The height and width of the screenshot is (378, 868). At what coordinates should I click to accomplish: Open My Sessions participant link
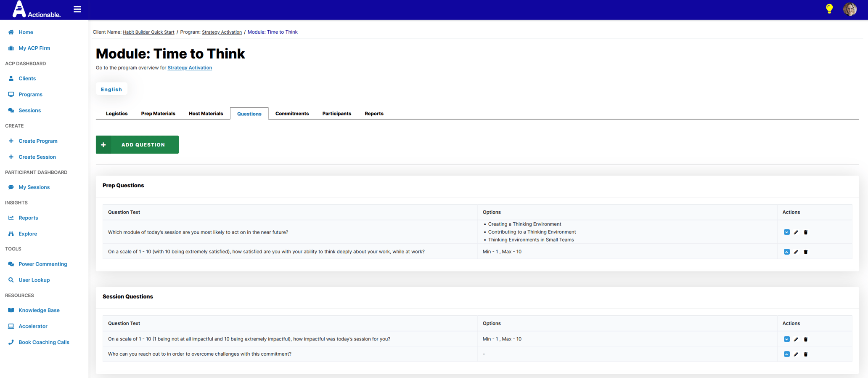pyautogui.click(x=34, y=187)
